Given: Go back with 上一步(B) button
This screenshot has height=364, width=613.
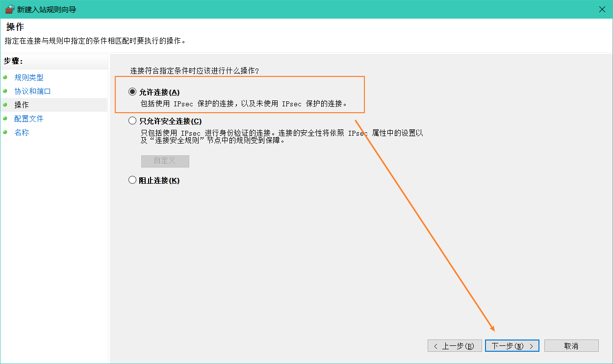Looking at the screenshot, I should click(455, 346).
